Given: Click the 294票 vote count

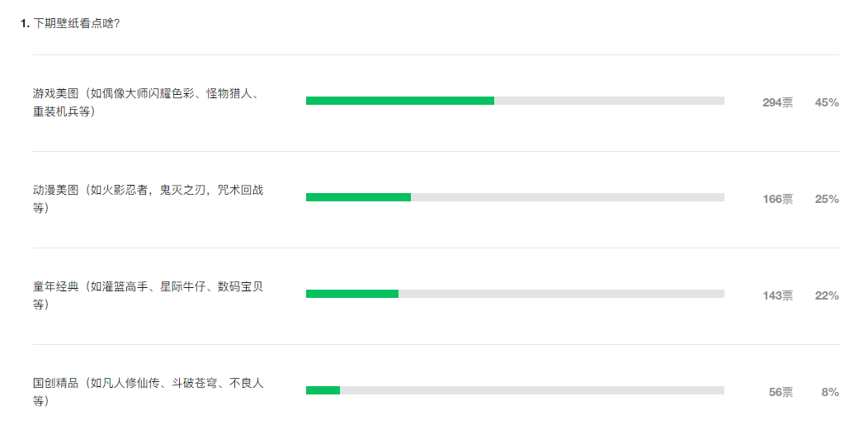Looking at the screenshot, I should (x=777, y=102).
